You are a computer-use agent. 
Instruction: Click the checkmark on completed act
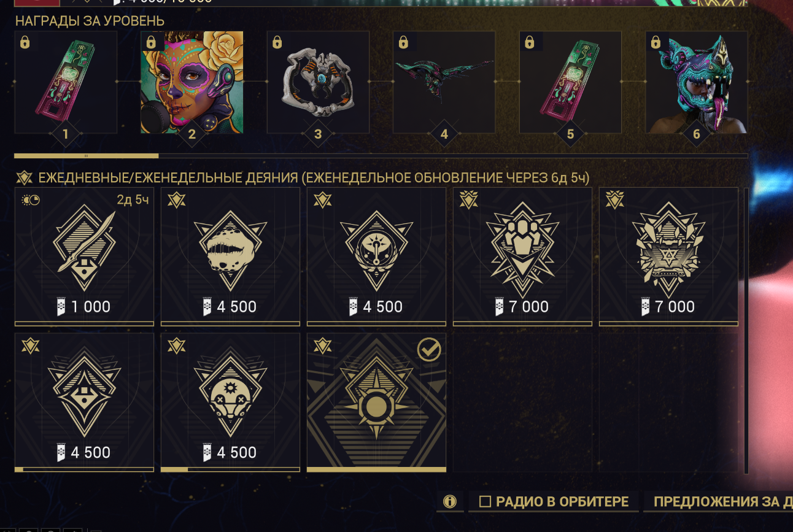point(428,350)
